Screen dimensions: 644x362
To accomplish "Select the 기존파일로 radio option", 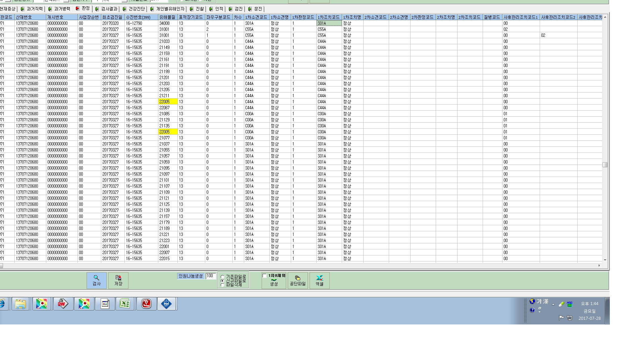I will (x=222, y=277).
